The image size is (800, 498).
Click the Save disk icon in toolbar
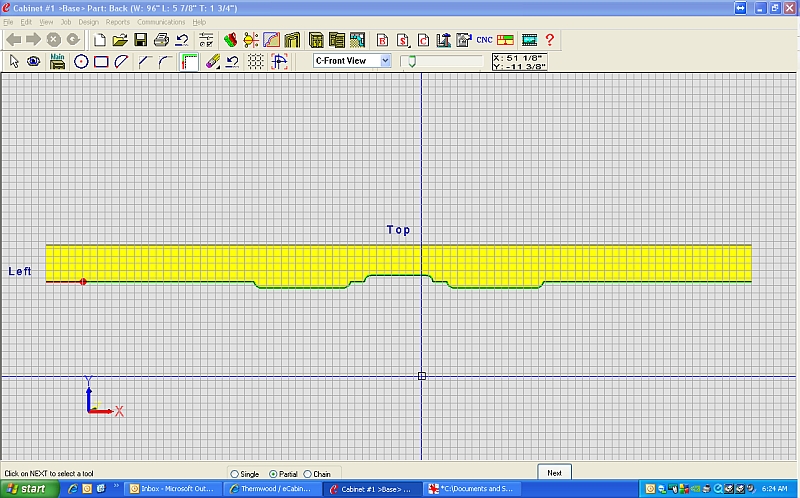141,40
